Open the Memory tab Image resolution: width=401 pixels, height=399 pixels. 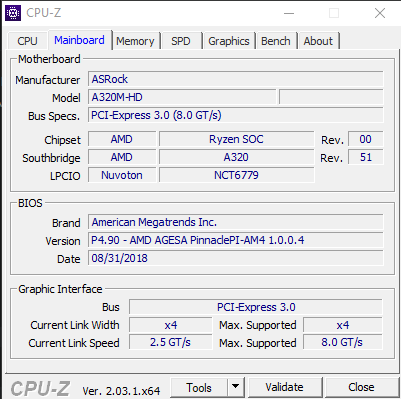(135, 41)
